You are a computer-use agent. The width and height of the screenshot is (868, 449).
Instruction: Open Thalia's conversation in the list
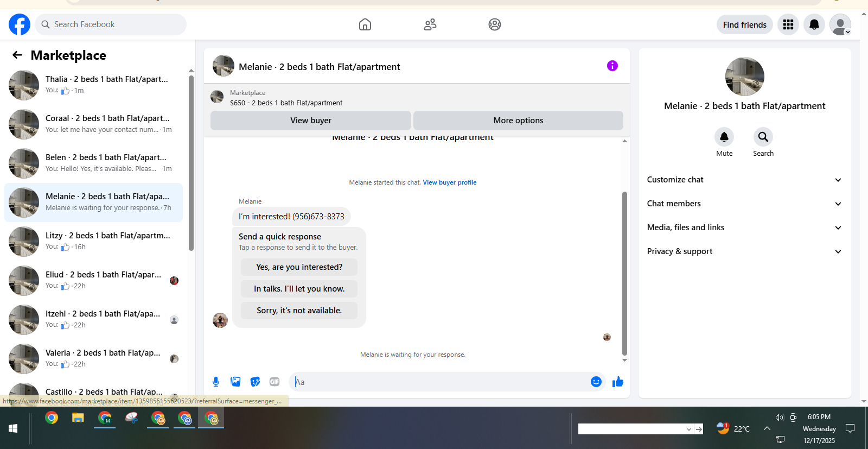coord(93,85)
